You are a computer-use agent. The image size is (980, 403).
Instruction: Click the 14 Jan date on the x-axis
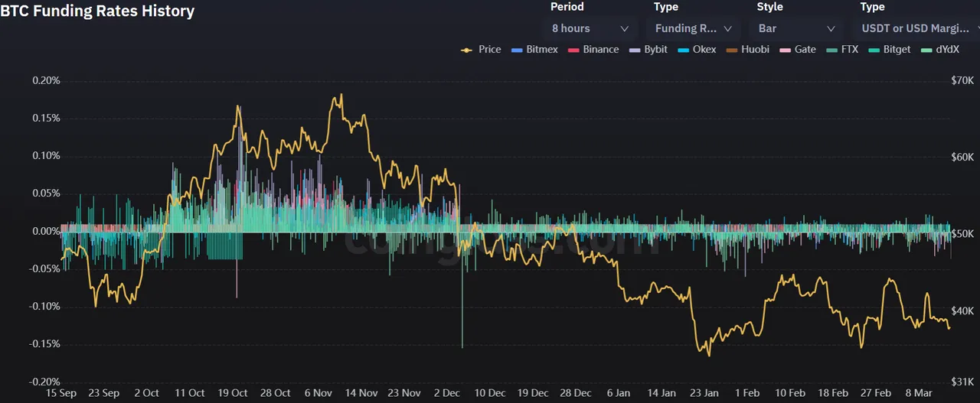(x=661, y=393)
